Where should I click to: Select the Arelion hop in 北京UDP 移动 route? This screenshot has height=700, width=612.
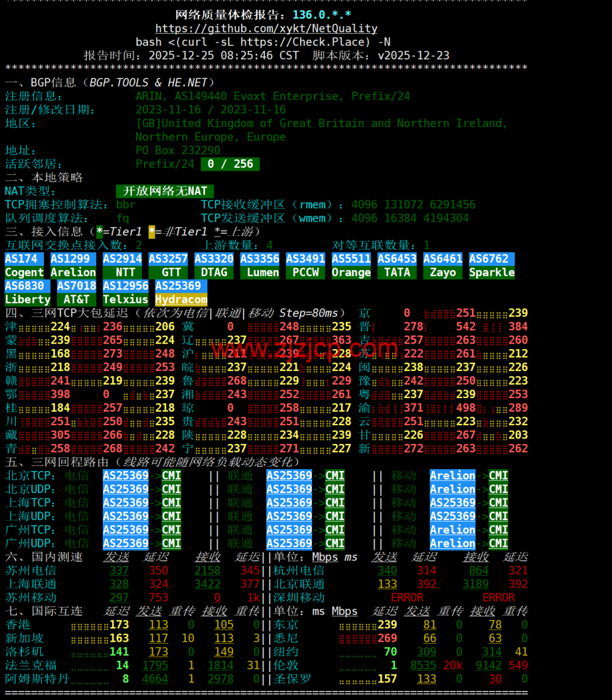coord(452,489)
